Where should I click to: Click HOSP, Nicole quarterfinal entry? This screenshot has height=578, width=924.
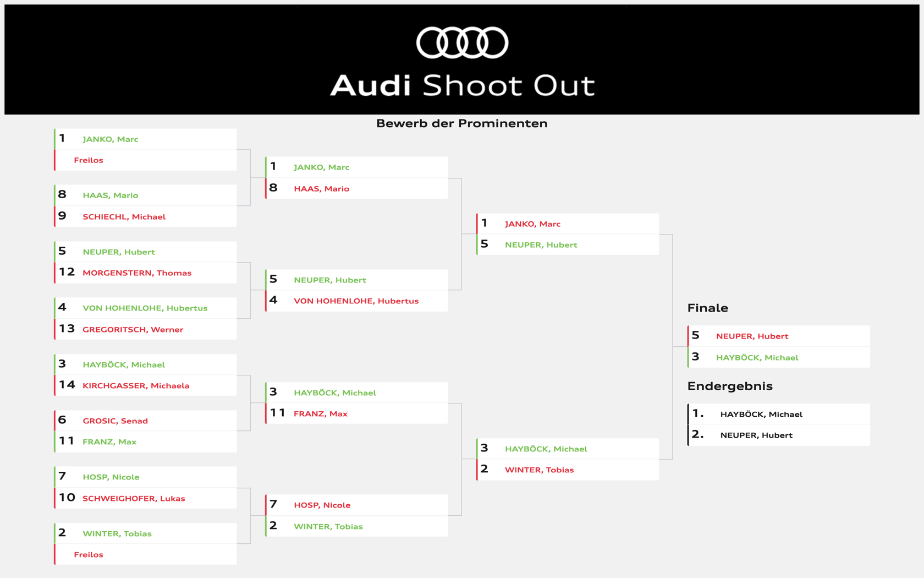356,505
